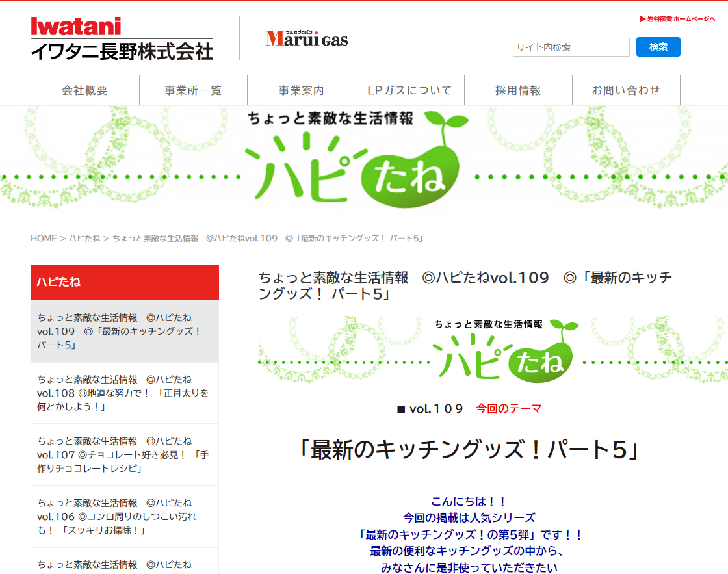The width and height of the screenshot is (728, 574).
Task: Open sidebar article vol.106 スッキリお掃除
Action: tap(125, 516)
